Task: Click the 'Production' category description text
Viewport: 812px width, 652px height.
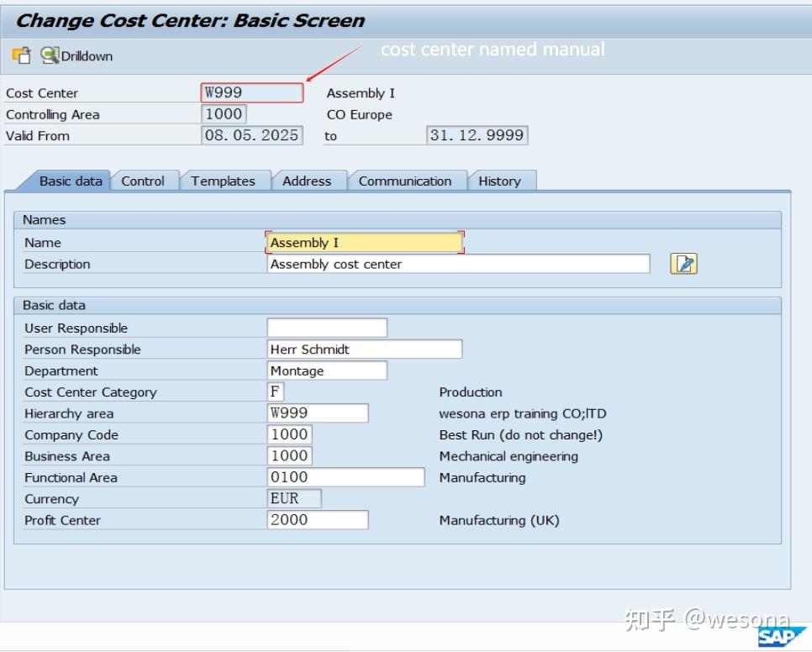Action: [x=471, y=392]
